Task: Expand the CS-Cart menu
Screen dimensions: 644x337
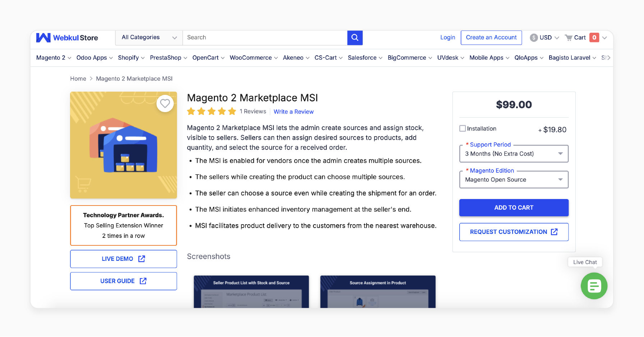Action: click(328, 58)
